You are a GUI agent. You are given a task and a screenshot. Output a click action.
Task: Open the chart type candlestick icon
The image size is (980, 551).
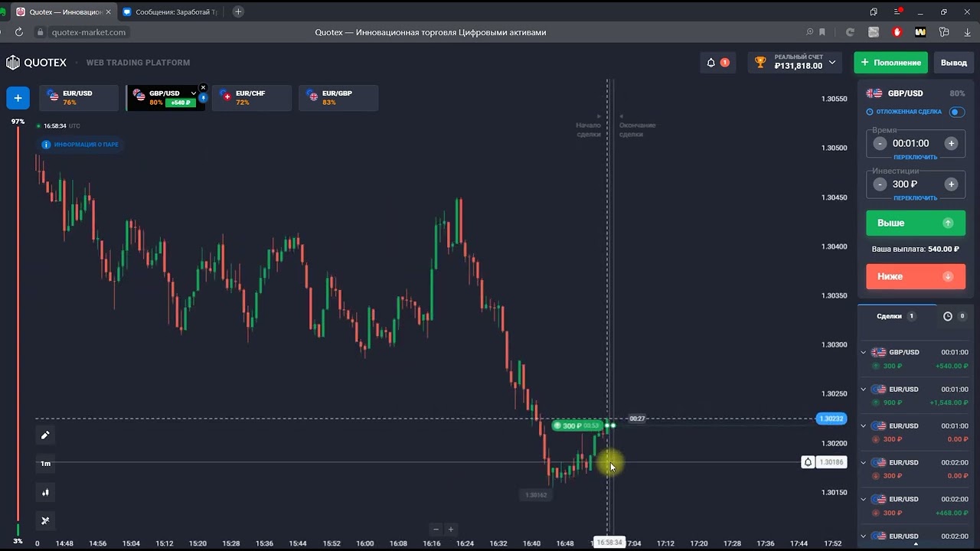45,492
